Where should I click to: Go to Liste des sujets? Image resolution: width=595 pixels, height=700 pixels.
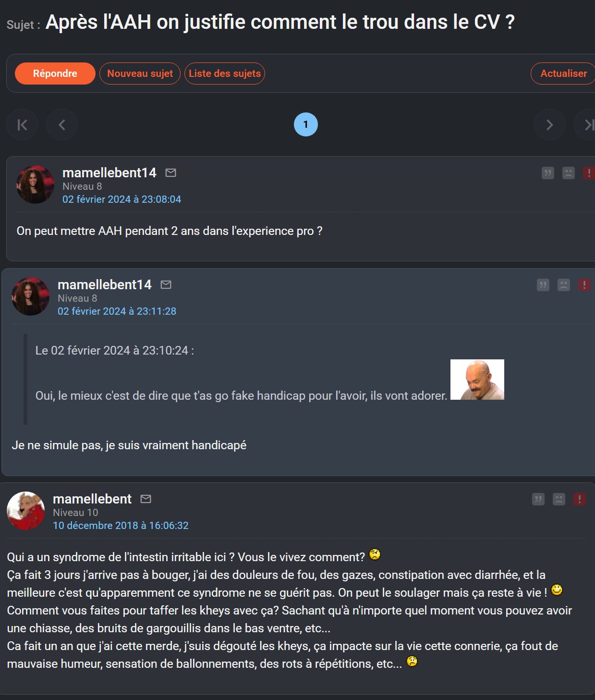(x=225, y=74)
